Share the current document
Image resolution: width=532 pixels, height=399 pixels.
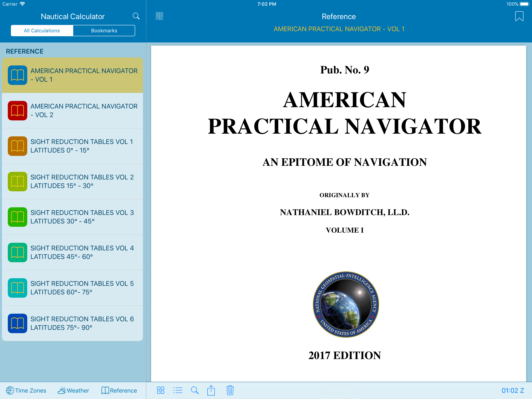pos(211,390)
